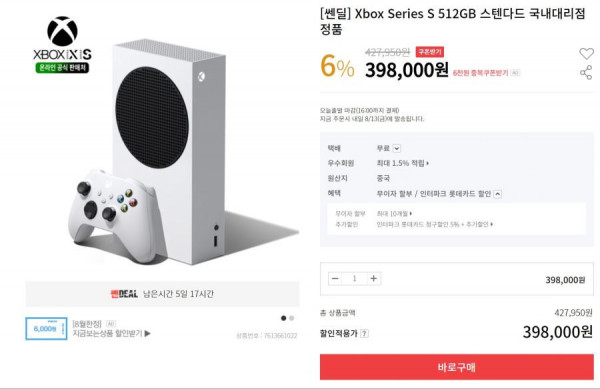This screenshot has height=389, width=600.
Task: Select the first image carousel dot
Action: 284,318
